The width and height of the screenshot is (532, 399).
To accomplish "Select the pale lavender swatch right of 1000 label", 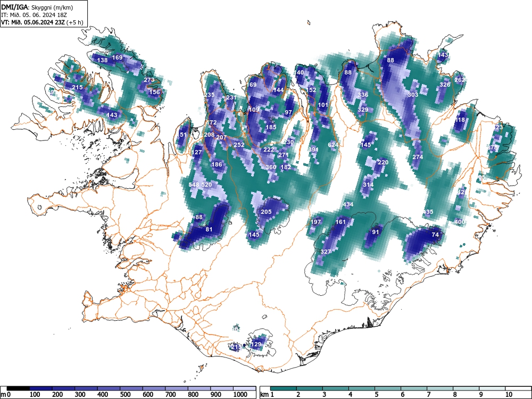I will (244, 388).
